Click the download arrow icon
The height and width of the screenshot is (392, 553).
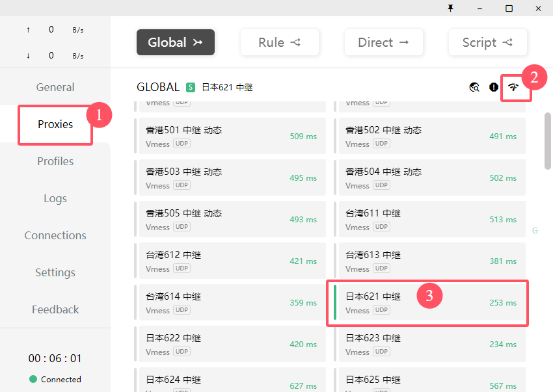(x=28, y=56)
